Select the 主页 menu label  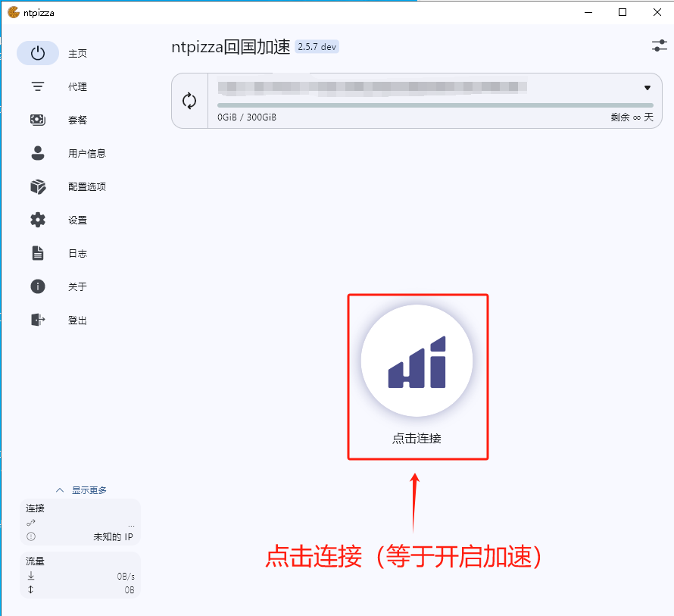pyautogui.click(x=77, y=53)
